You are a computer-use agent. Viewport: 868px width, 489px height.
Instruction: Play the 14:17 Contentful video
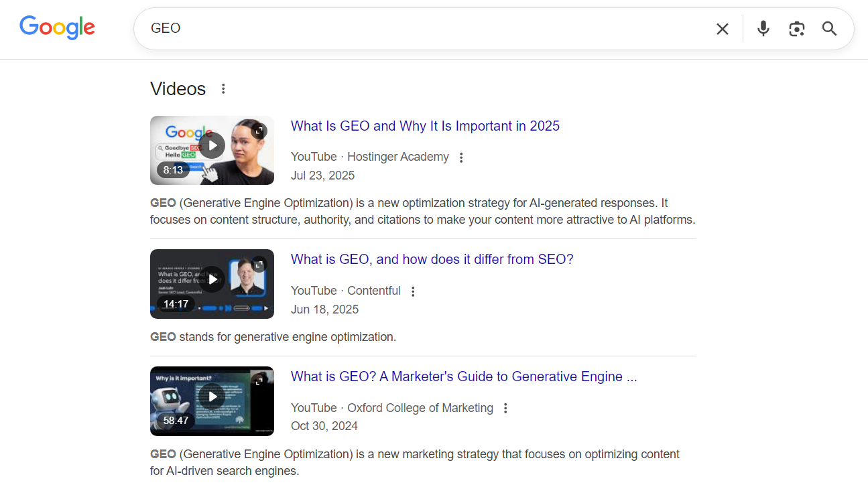coord(212,280)
